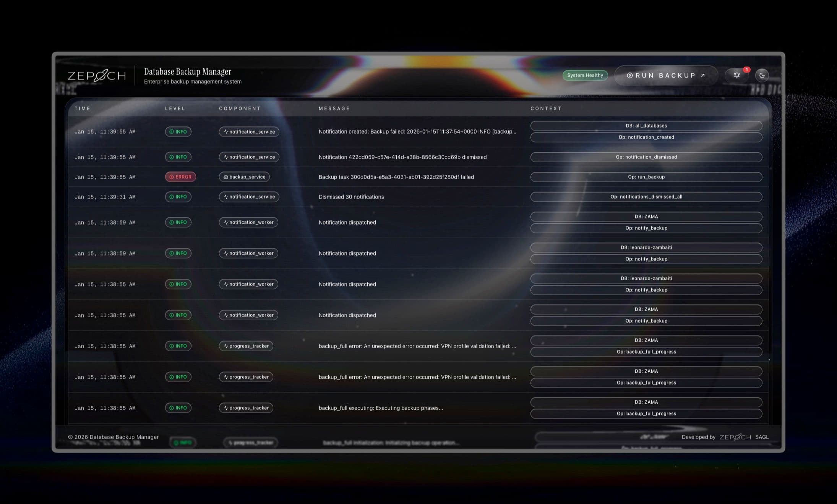
Task: Click the COMPONENT column header
Action: (x=240, y=108)
